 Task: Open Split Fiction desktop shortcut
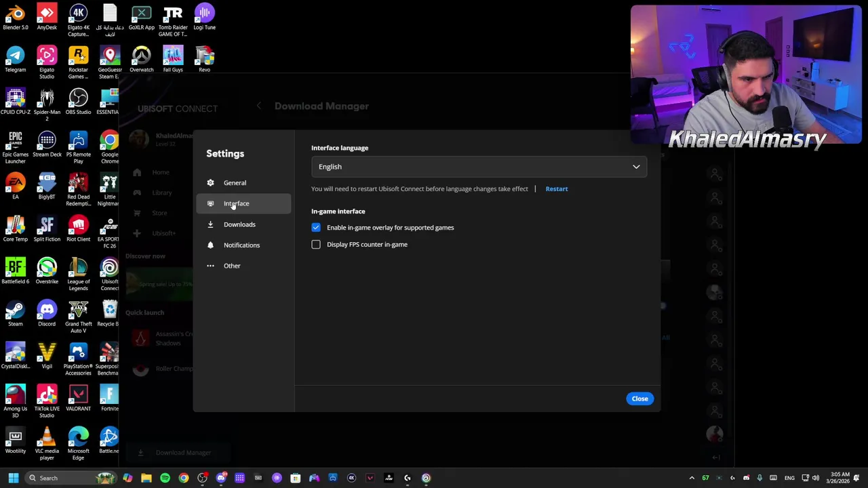click(x=47, y=228)
